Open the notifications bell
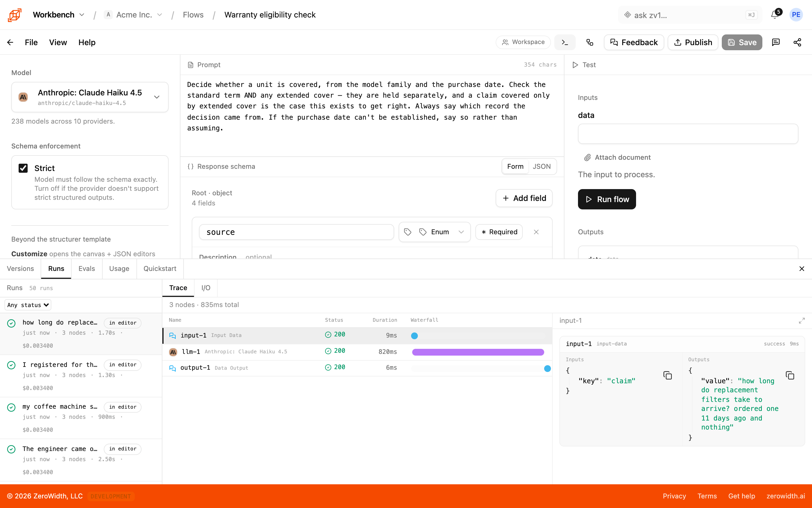 coord(775,15)
